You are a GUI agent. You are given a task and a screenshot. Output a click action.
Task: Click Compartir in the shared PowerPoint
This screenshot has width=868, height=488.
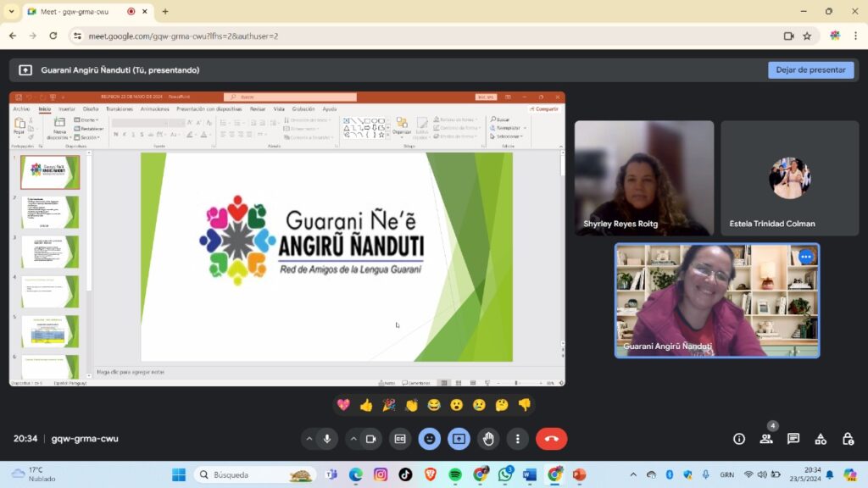pos(544,109)
